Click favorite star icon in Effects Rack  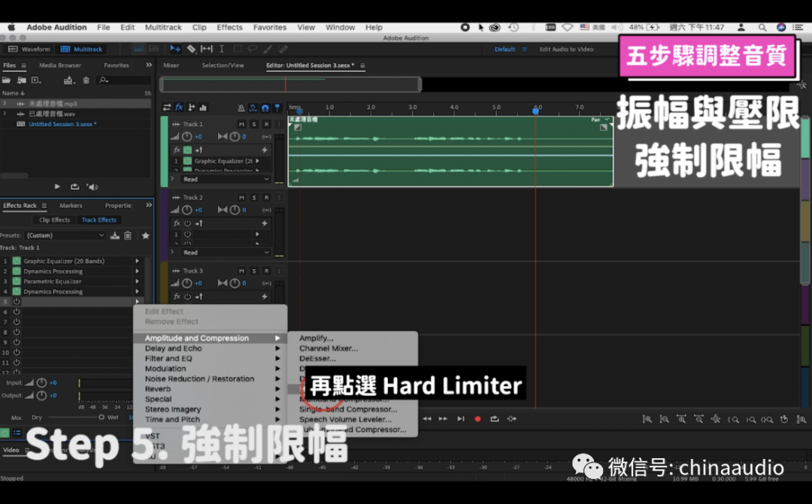pos(146,235)
